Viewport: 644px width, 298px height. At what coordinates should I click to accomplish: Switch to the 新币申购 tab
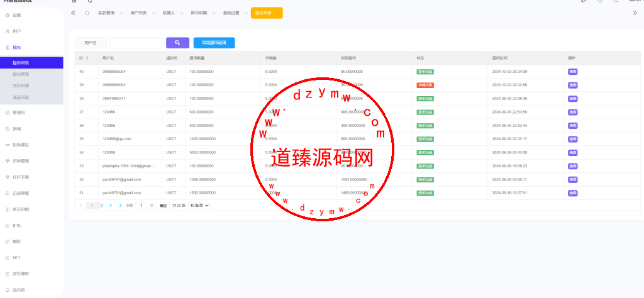pos(199,13)
